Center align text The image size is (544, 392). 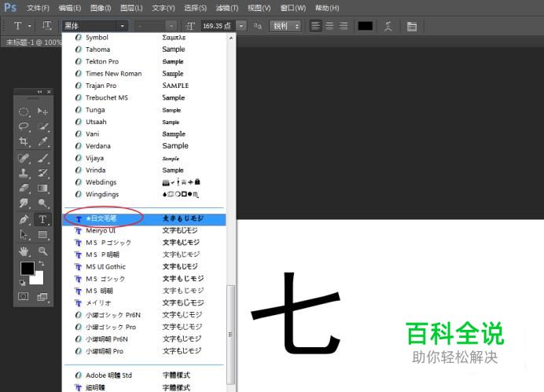[329, 26]
